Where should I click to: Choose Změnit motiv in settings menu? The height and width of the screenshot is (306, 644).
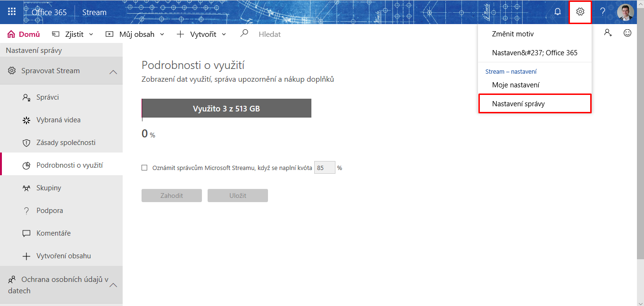pyautogui.click(x=513, y=34)
